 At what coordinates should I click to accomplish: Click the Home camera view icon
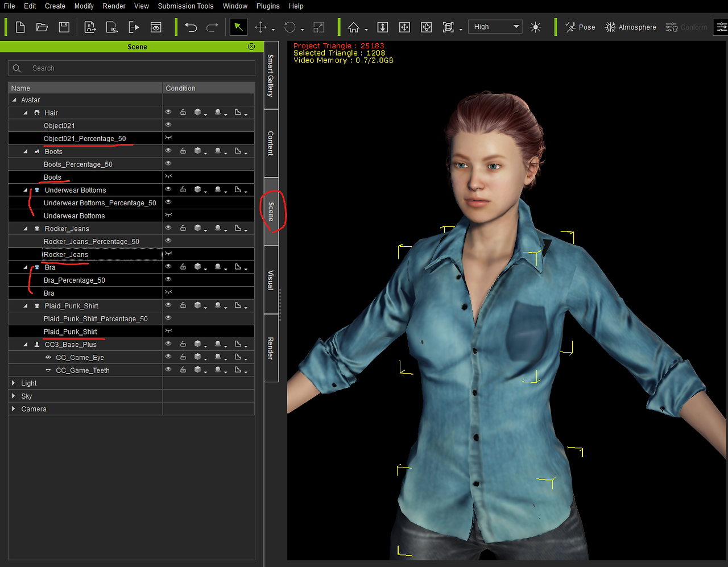pyautogui.click(x=354, y=27)
